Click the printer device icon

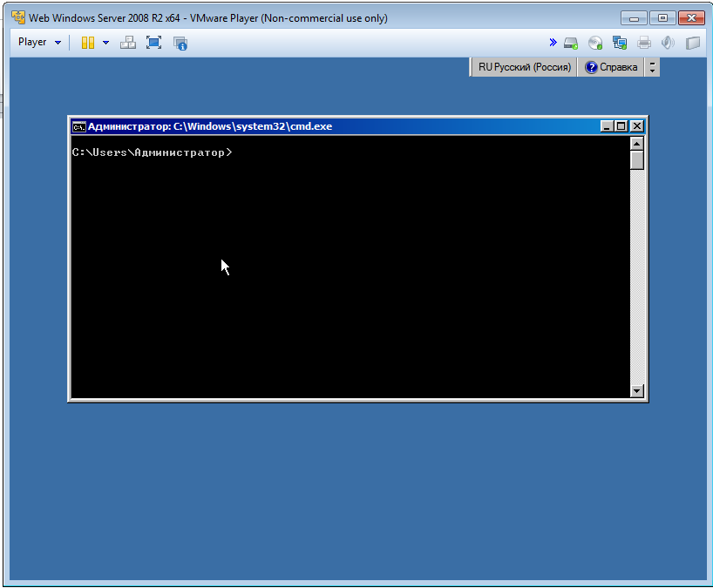(x=644, y=44)
